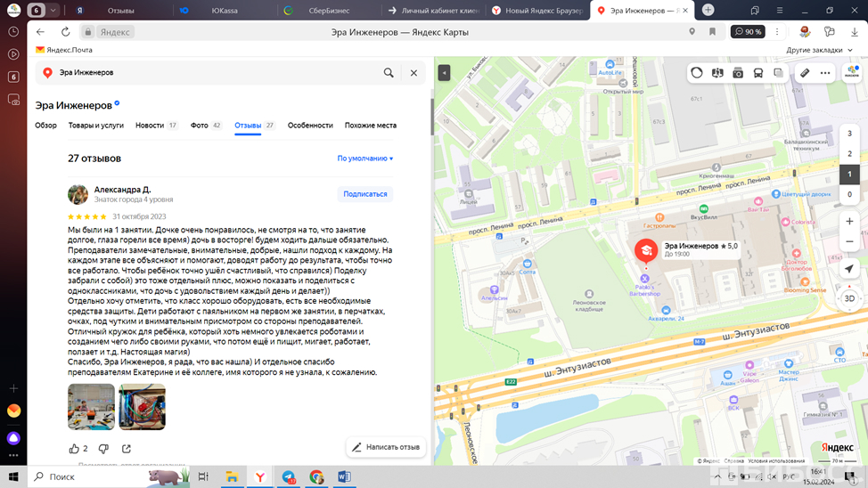
Task: Click the search magnifier in Maps
Action: coord(389,72)
